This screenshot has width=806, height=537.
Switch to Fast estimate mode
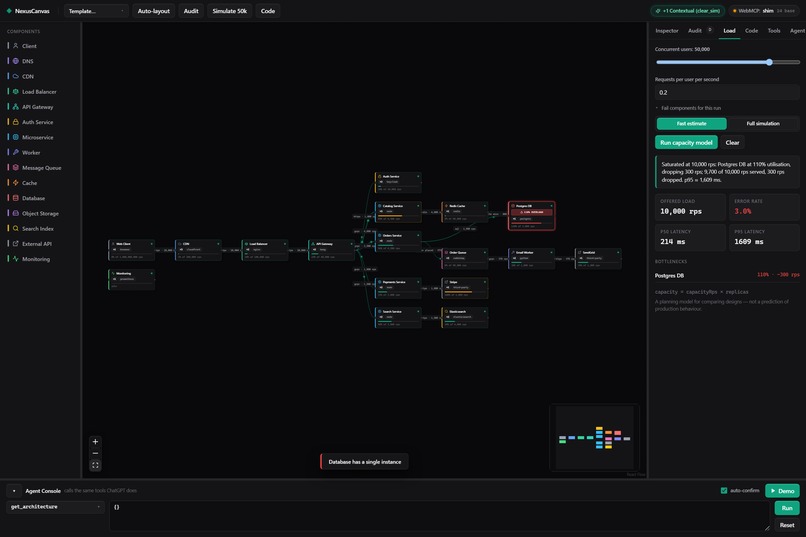click(x=691, y=123)
